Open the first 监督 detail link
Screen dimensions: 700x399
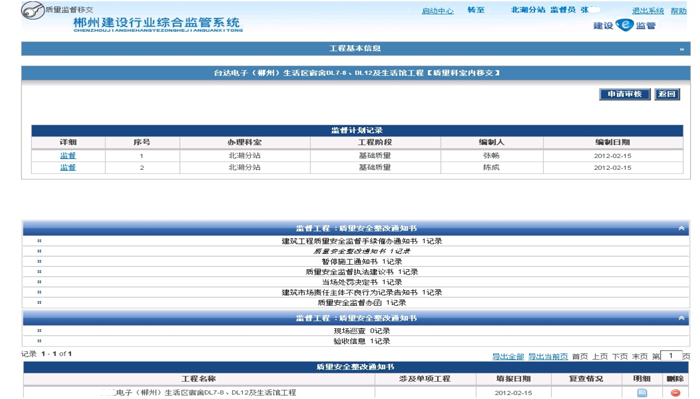tap(68, 155)
